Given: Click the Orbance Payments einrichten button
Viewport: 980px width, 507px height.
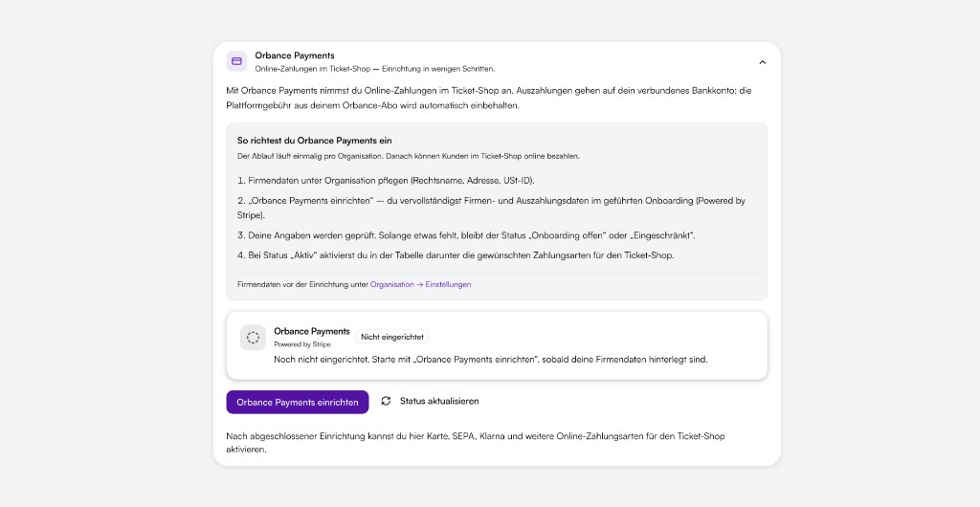Looking at the screenshot, I should (x=298, y=402).
